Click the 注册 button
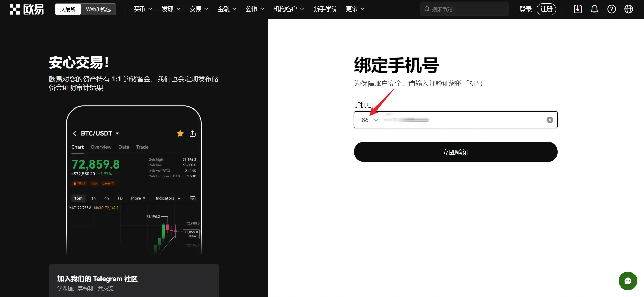 (546, 9)
